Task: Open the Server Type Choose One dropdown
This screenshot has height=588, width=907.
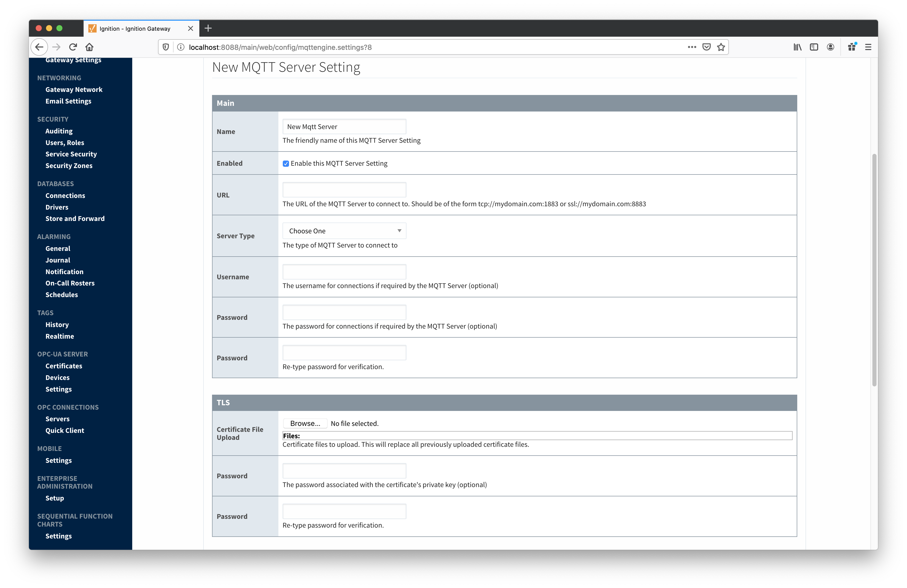Action: coord(345,231)
